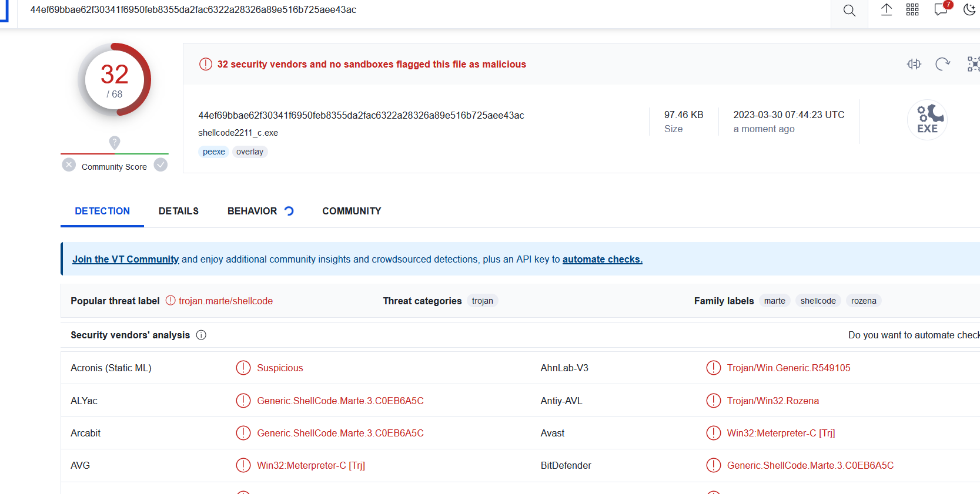The width and height of the screenshot is (980, 494).
Task: Click the hash search input field
Action: 412,10
